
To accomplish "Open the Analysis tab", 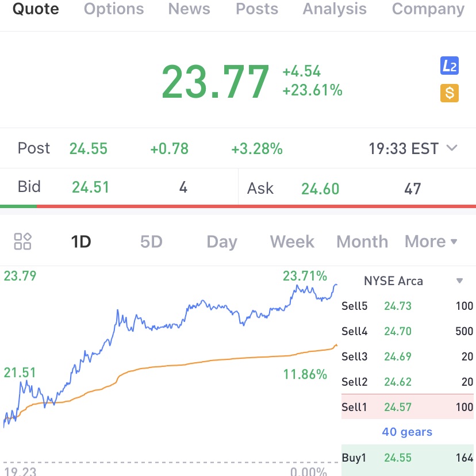I will click(x=335, y=9).
